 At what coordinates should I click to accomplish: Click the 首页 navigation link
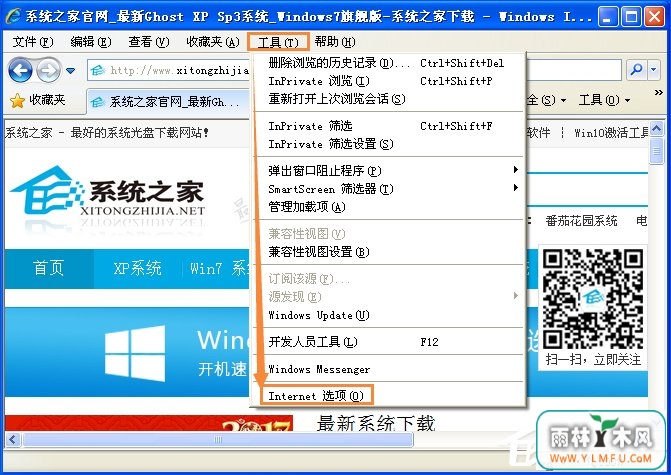[48, 269]
